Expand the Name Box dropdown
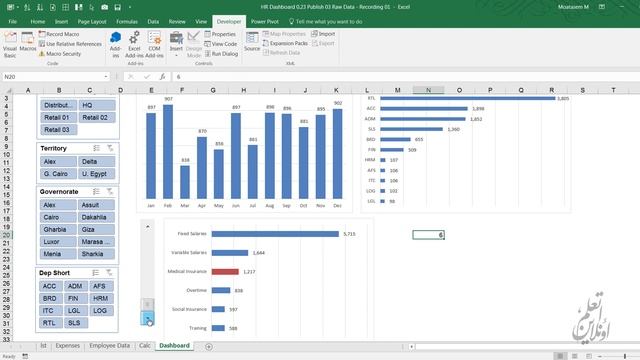Screen dimensions: 640x360 pyautogui.click(x=106, y=77)
